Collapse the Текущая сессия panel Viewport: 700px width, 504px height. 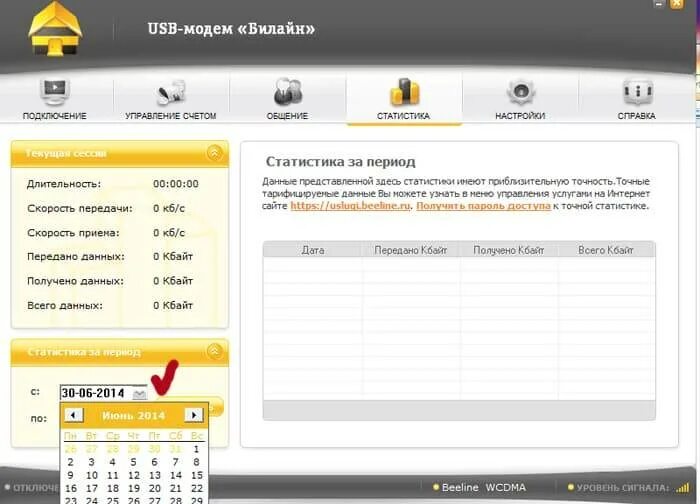coord(215,153)
